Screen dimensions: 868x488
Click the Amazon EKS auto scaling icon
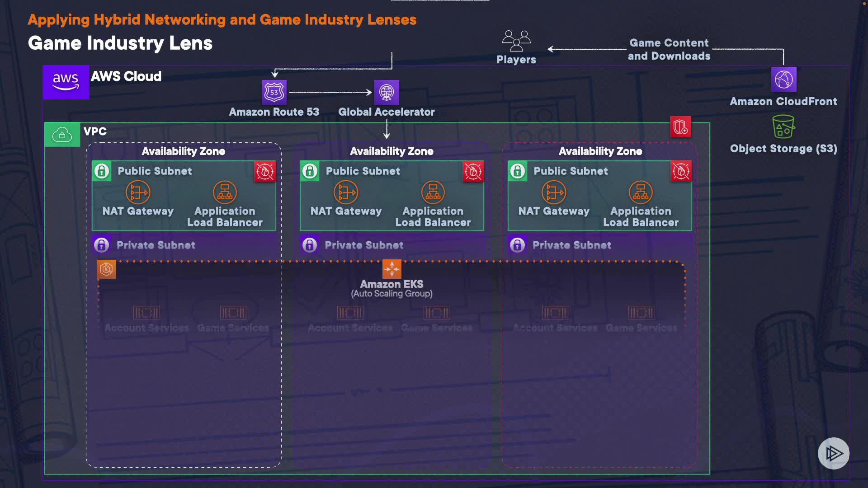click(x=392, y=269)
